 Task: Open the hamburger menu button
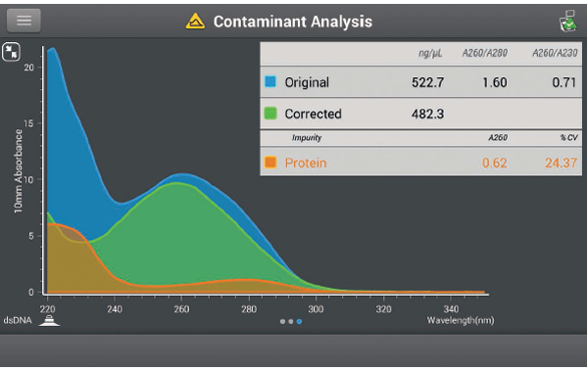[x=24, y=21]
